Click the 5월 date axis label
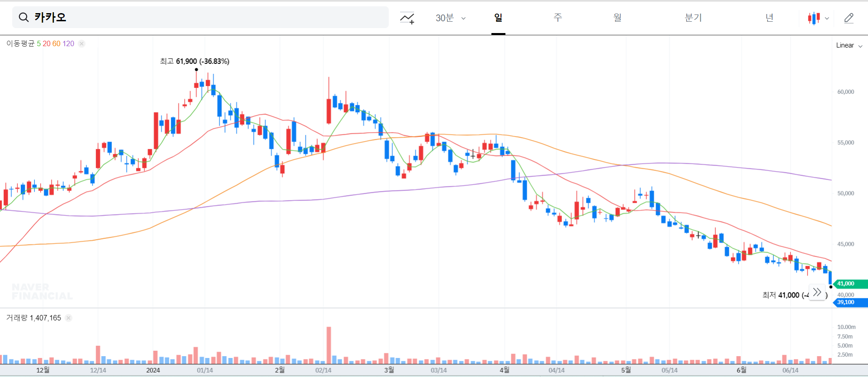The height and width of the screenshot is (377, 868). [626, 370]
